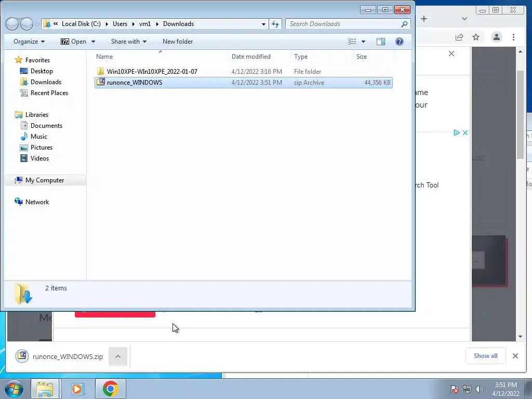This screenshot has height=399, width=532.
Task: Expand the views options dropdown arrow
Action: [363, 42]
